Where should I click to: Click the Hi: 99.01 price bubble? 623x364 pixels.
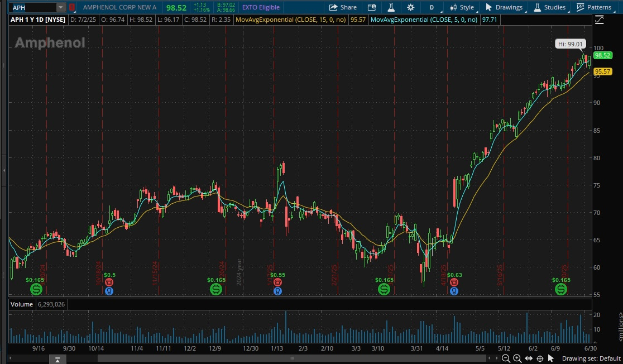point(570,44)
